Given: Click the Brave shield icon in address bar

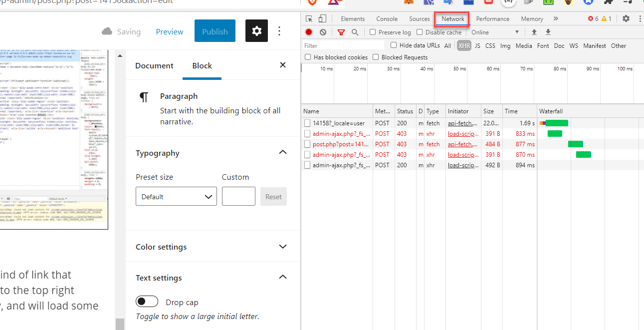Looking at the screenshot, I should click(x=312, y=2).
